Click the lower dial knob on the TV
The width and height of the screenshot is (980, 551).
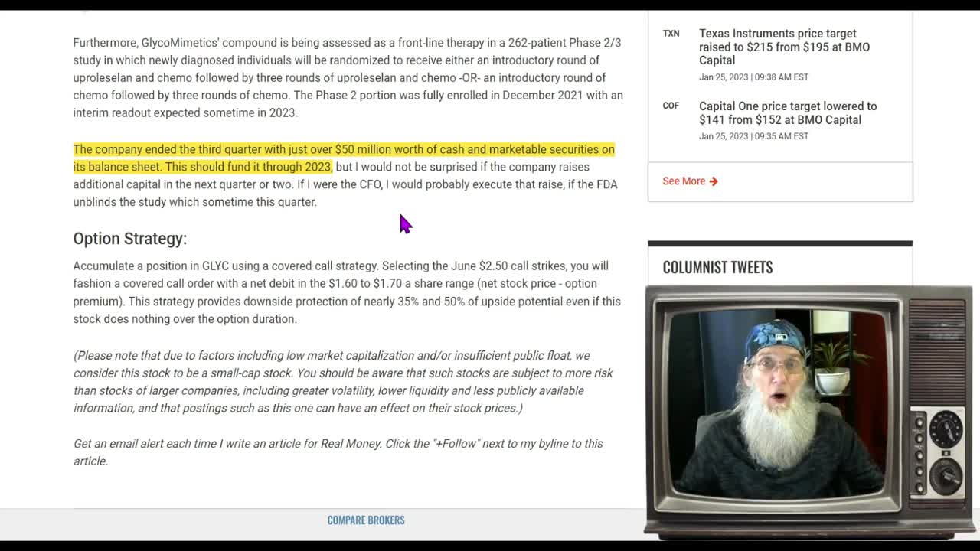coord(946,474)
